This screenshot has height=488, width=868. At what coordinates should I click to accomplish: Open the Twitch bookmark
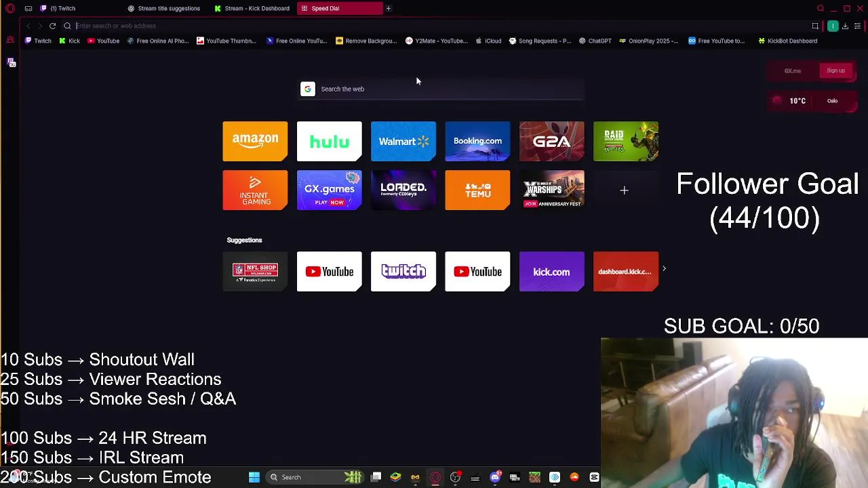click(x=38, y=41)
